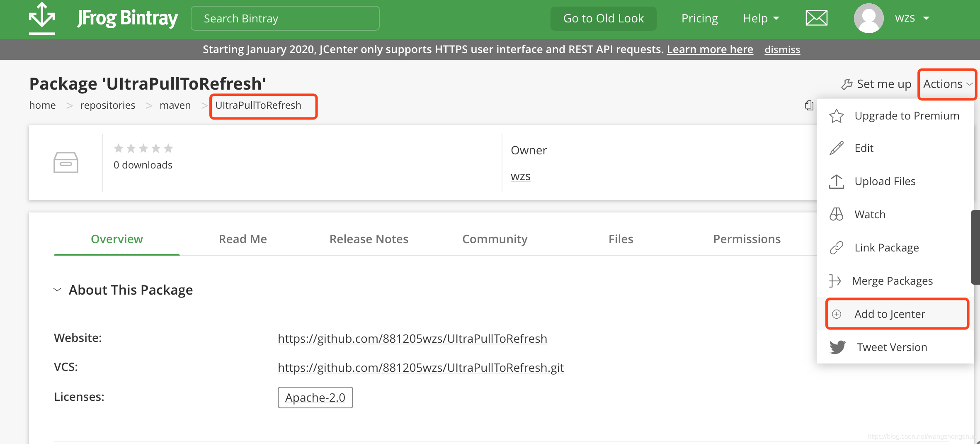The image size is (980, 444).
Task: Click the pencil Edit icon
Action: click(x=837, y=148)
